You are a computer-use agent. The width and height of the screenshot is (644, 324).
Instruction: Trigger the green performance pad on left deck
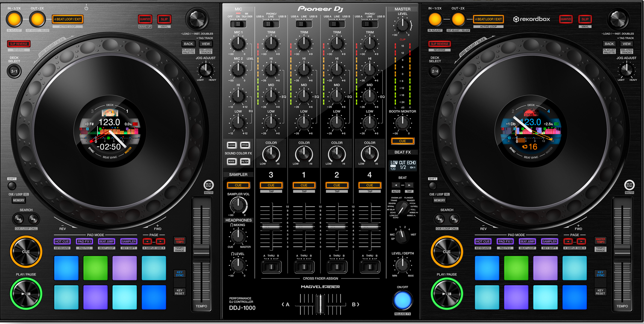tap(95, 268)
